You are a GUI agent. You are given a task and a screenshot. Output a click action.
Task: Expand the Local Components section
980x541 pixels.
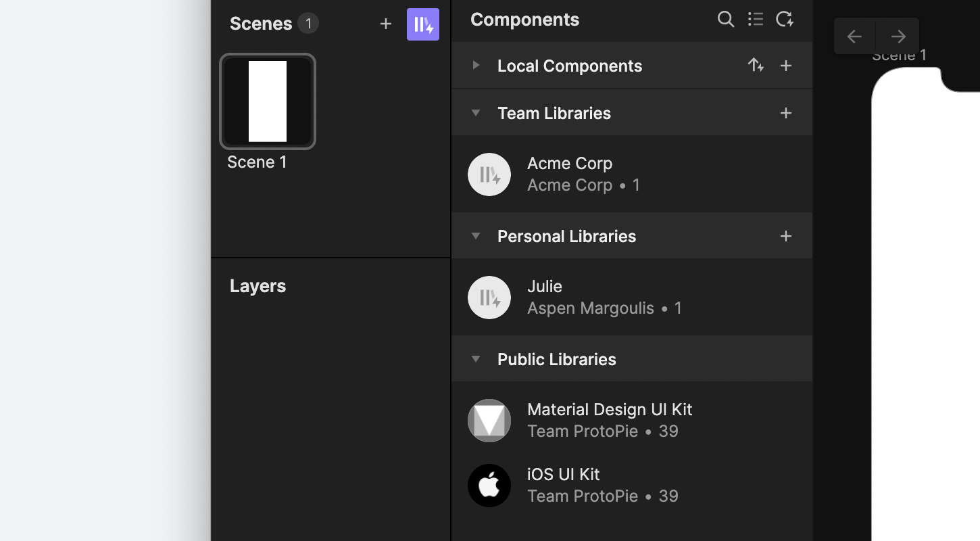point(476,66)
